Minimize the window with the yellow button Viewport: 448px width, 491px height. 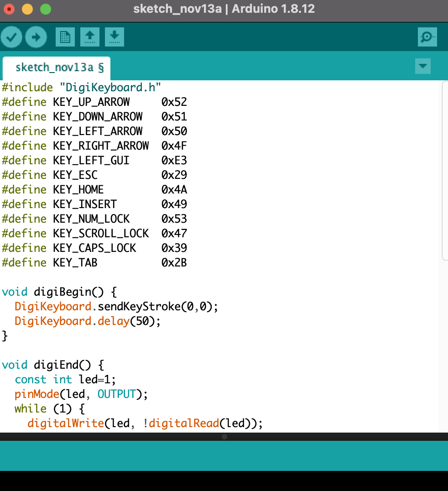[x=27, y=9]
